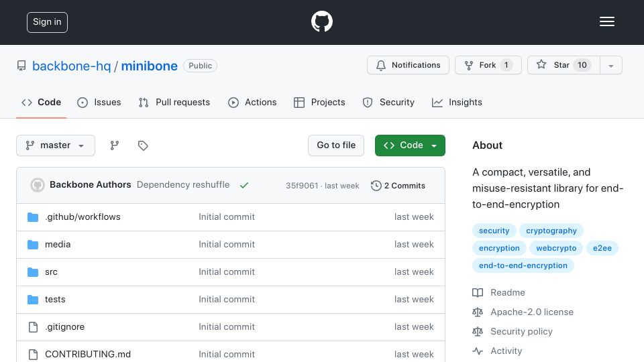Screen dimensions: 644x362
Task: Fork the minibone repository
Action: (488, 65)
